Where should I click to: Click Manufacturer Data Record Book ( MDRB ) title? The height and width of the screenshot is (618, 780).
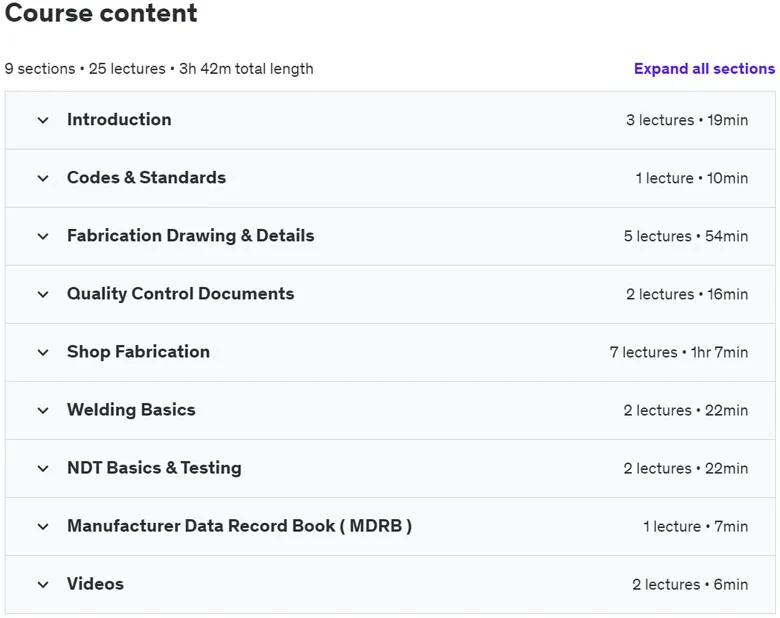[x=239, y=526]
